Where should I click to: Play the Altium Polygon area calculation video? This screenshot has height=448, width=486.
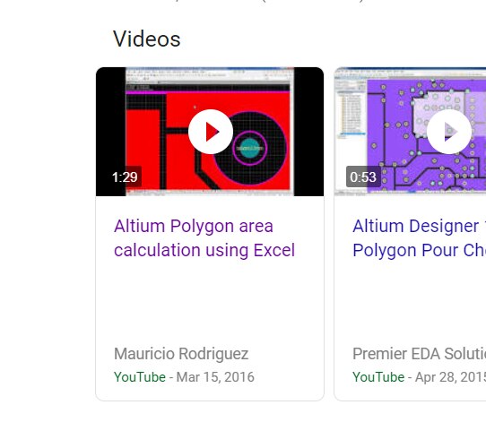click(x=211, y=132)
